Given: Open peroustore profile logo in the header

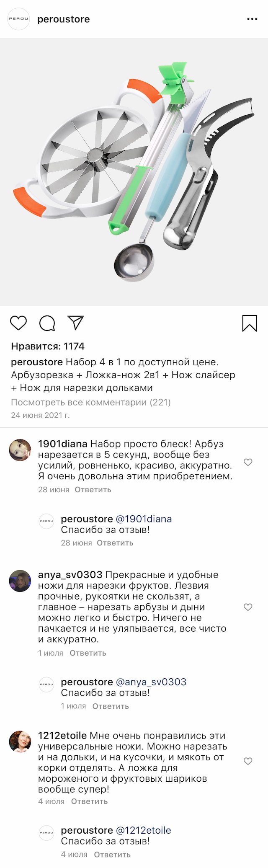Looking at the screenshot, I should pos(19,19).
